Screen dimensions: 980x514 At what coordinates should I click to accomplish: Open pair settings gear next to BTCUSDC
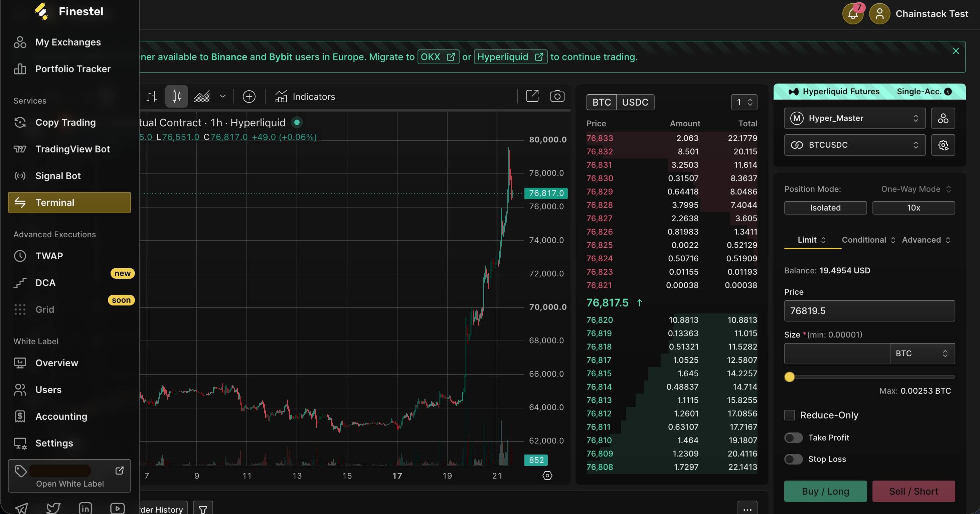point(943,145)
